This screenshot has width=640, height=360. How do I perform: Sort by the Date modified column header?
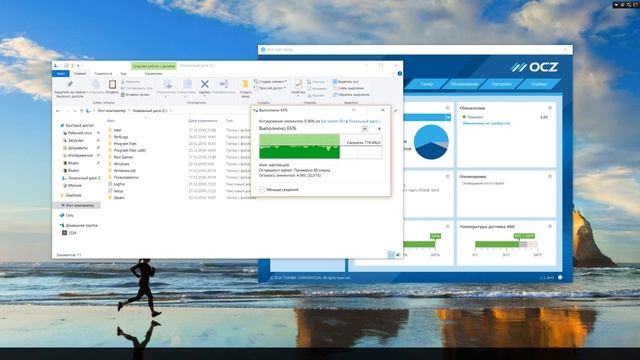point(202,121)
